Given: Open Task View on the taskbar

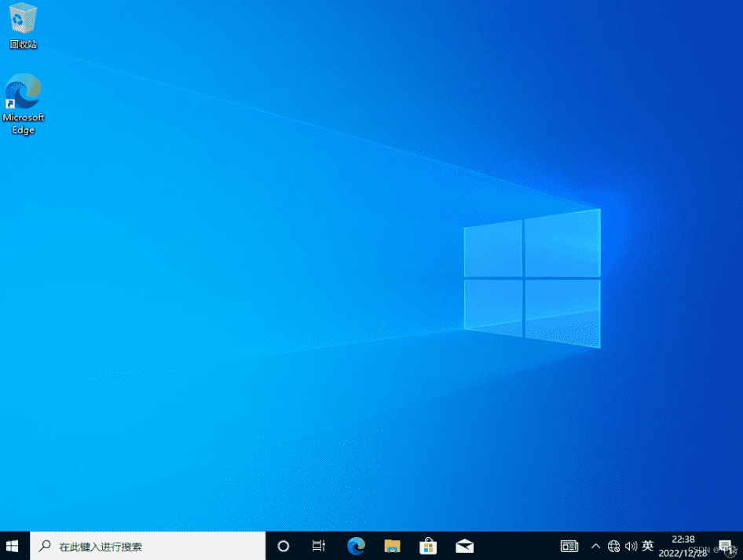Looking at the screenshot, I should (319, 546).
